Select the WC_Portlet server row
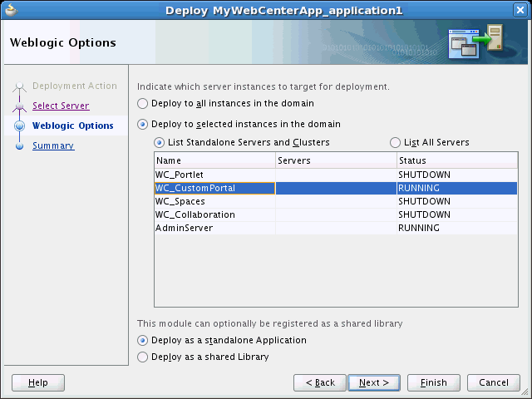The width and height of the screenshot is (532, 399). pyautogui.click(x=336, y=175)
